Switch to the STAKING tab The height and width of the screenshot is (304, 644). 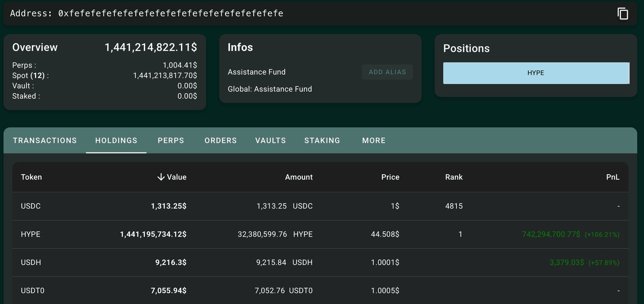click(x=322, y=141)
